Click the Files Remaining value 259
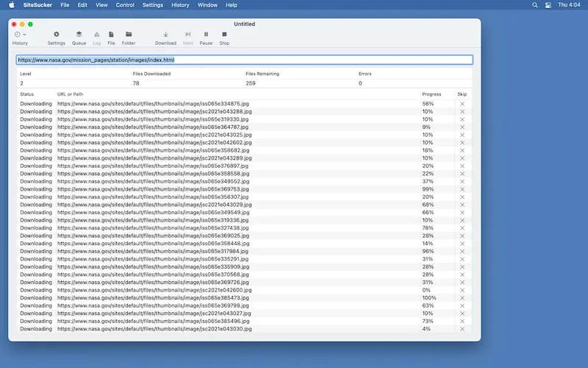 point(251,83)
